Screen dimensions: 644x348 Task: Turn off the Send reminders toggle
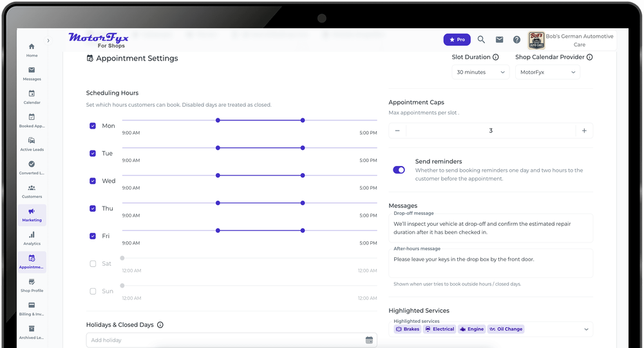click(x=399, y=170)
